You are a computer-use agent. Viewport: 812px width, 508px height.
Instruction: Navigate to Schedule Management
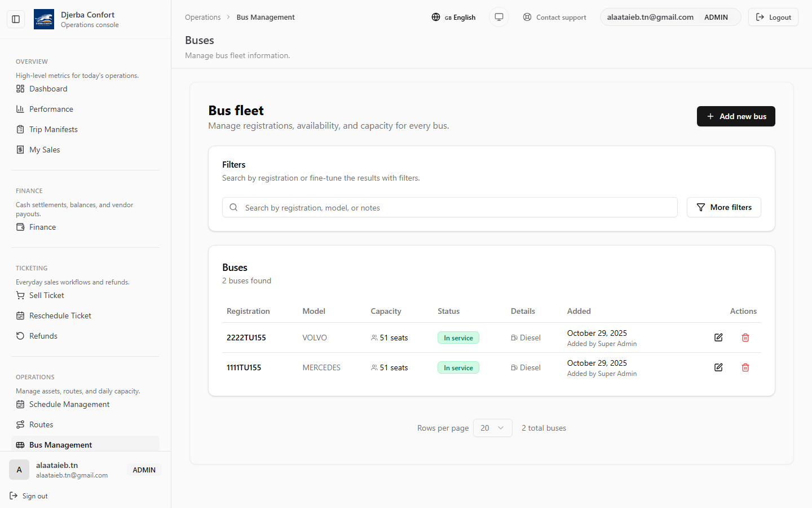(69, 404)
